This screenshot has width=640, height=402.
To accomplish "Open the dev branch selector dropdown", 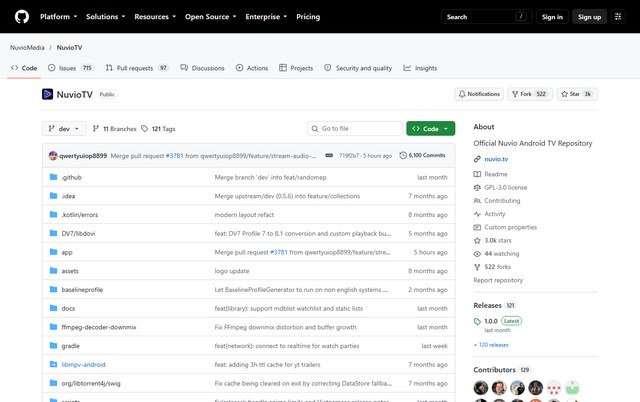I will [64, 129].
